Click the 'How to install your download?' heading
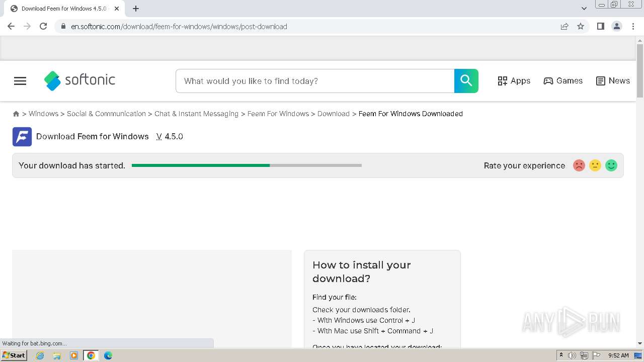Image resolution: width=644 pixels, height=362 pixels. (x=362, y=271)
